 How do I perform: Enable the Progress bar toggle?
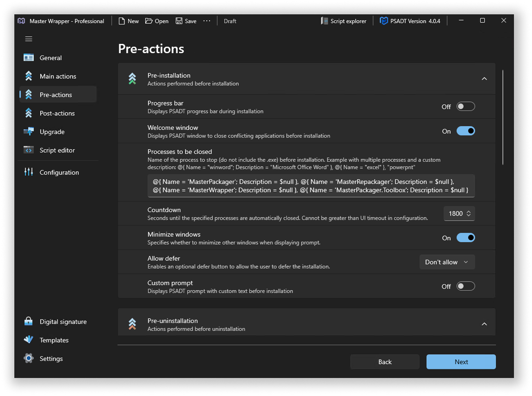[x=465, y=107]
